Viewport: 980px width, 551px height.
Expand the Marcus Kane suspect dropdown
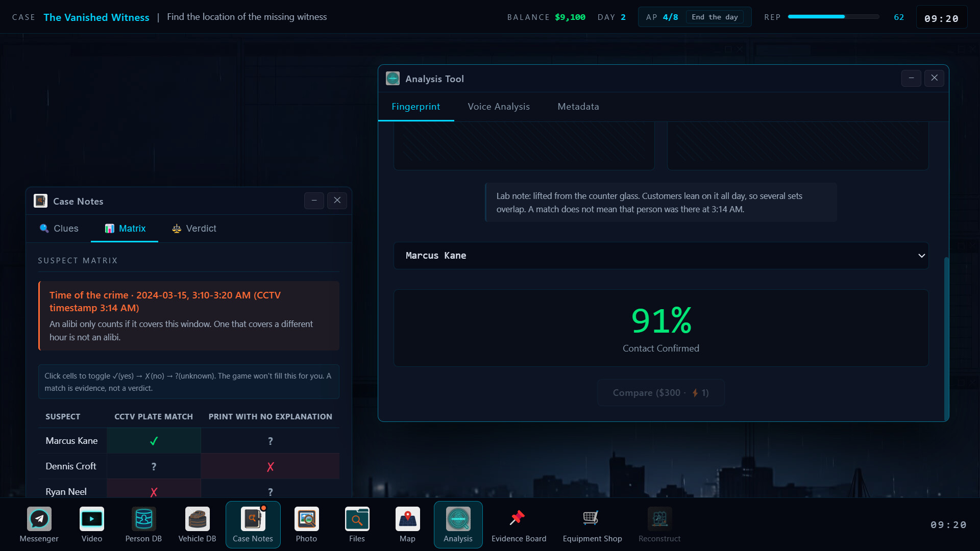pos(660,256)
